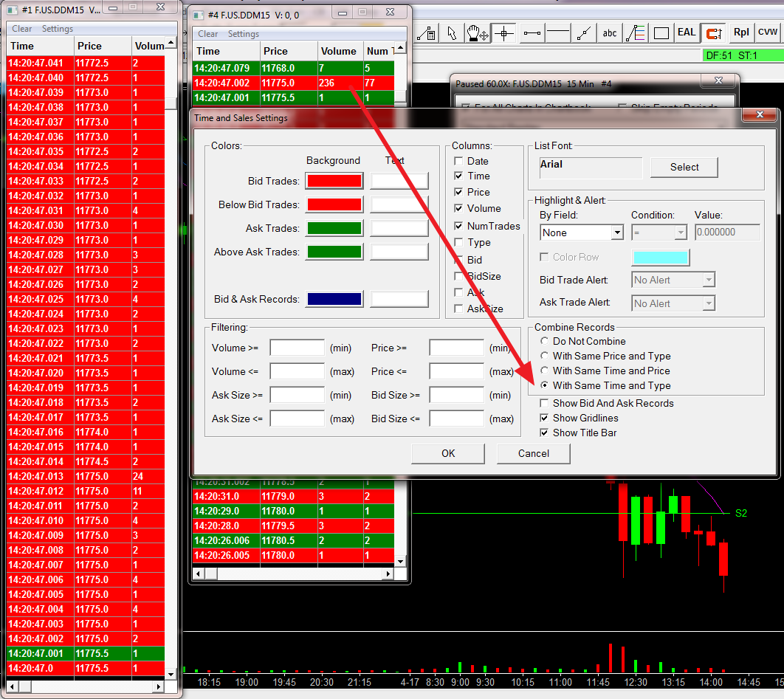
Task: Close the Time and Sales Settings dialog
Action: pyautogui.click(x=760, y=115)
